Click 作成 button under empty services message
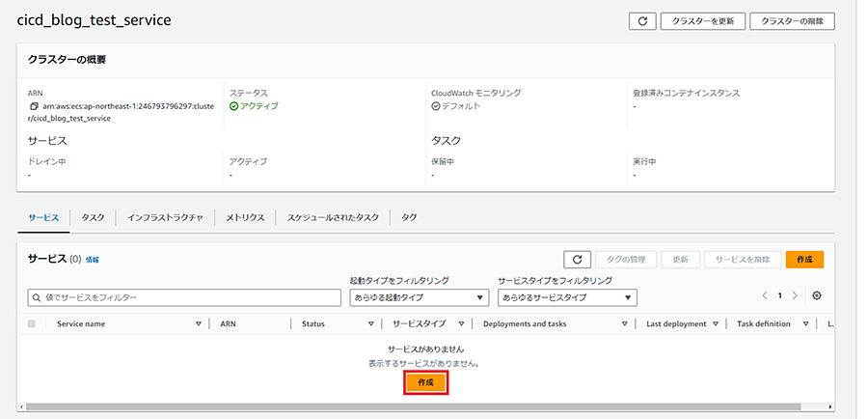Viewport: 868px width, 419px height. (x=425, y=383)
